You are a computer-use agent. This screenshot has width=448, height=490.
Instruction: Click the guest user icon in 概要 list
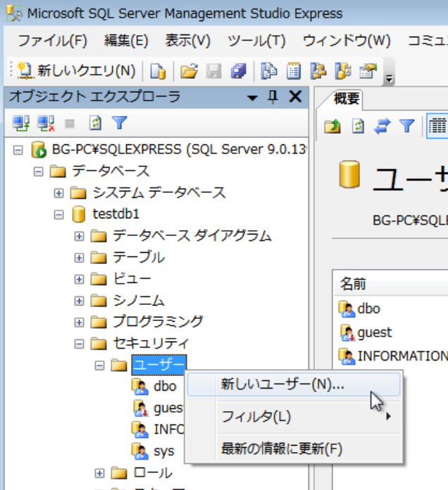point(347,333)
